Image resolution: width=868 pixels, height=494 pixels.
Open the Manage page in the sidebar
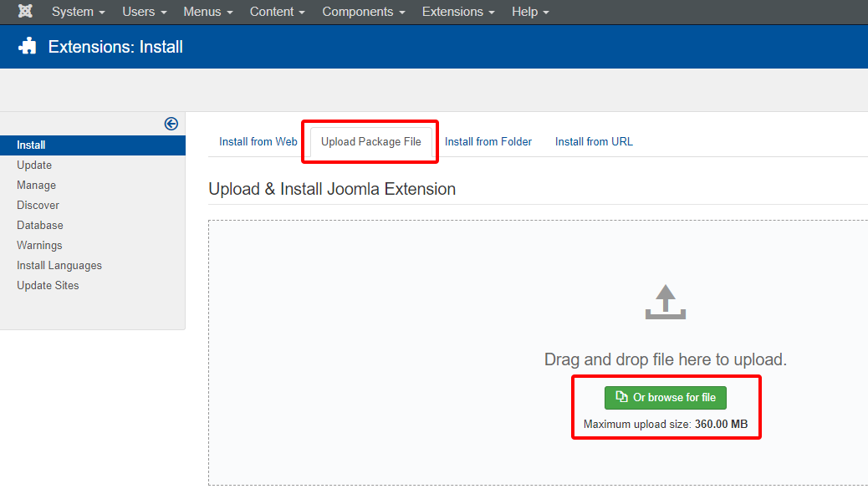pos(35,185)
